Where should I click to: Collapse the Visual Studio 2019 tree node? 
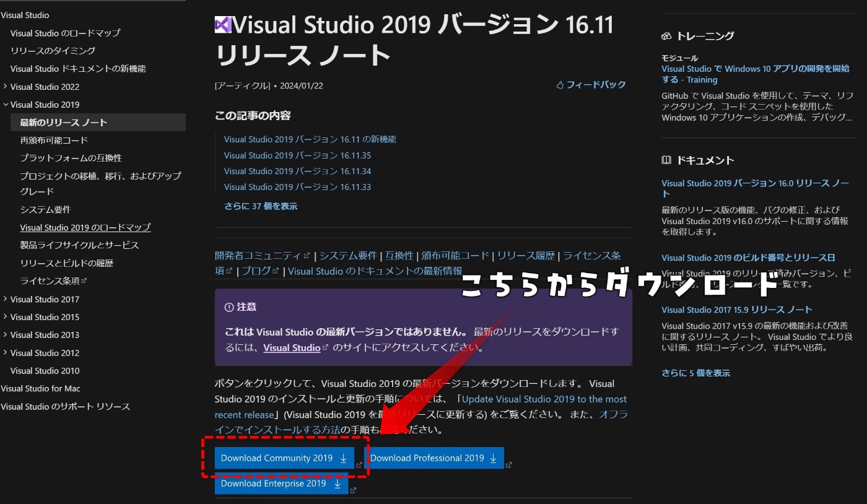(6, 105)
